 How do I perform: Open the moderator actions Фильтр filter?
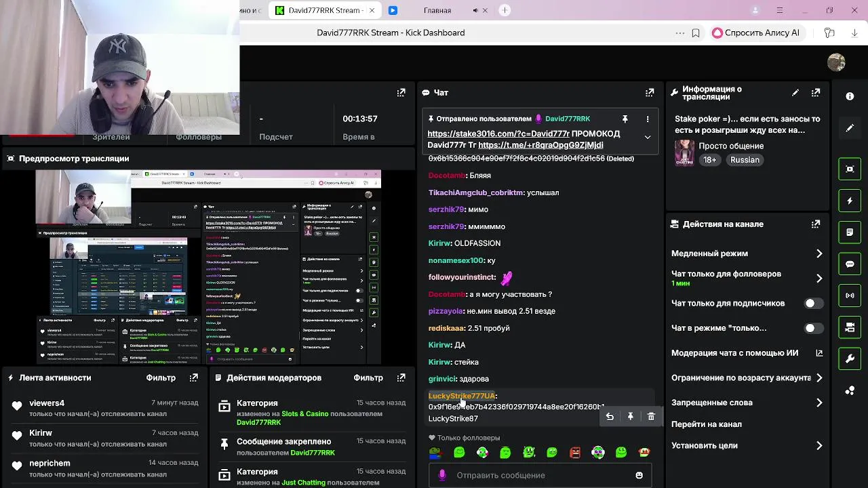pos(368,378)
